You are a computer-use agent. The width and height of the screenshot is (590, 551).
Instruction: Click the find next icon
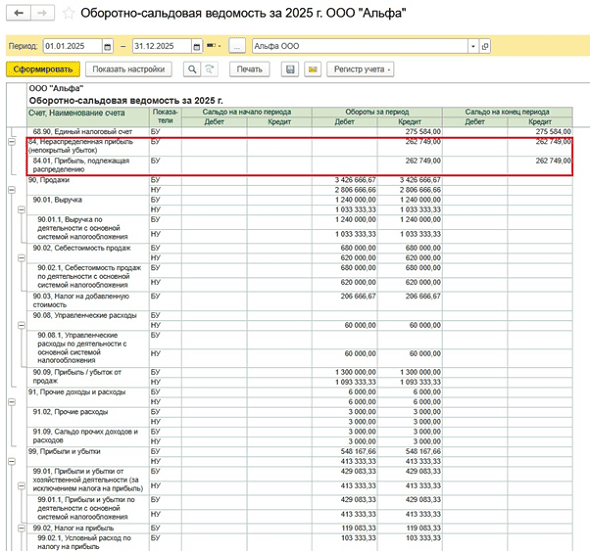[209, 69]
